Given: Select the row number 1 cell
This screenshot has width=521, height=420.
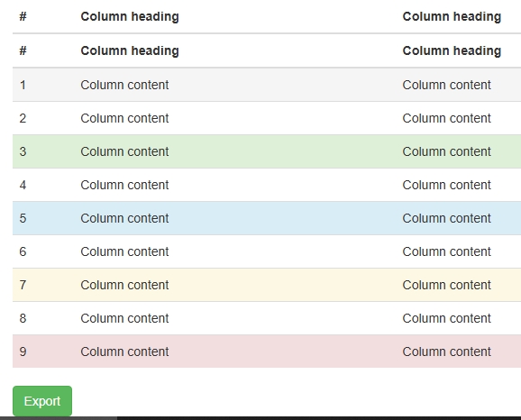Looking at the screenshot, I should click(x=23, y=85).
